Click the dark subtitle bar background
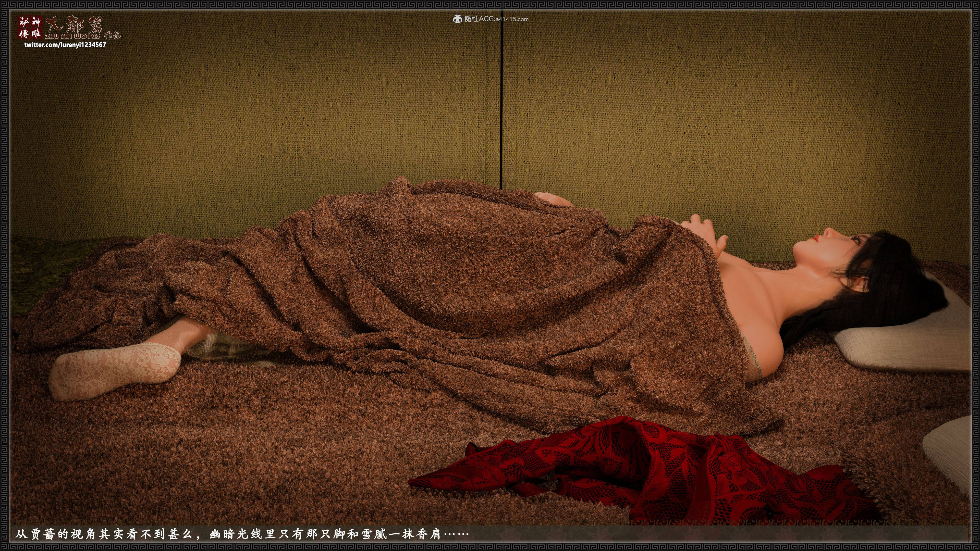980x551 pixels. pos(723,534)
